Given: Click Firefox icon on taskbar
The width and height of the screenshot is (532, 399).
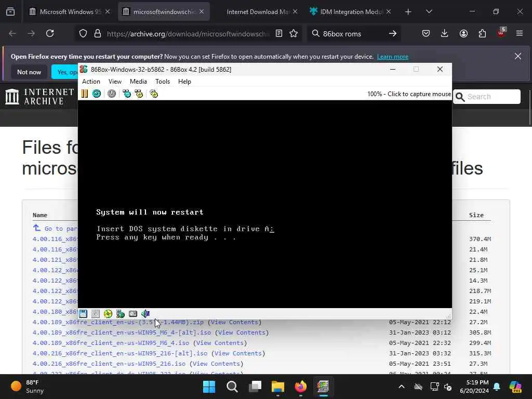Looking at the screenshot, I should click(x=300, y=387).
